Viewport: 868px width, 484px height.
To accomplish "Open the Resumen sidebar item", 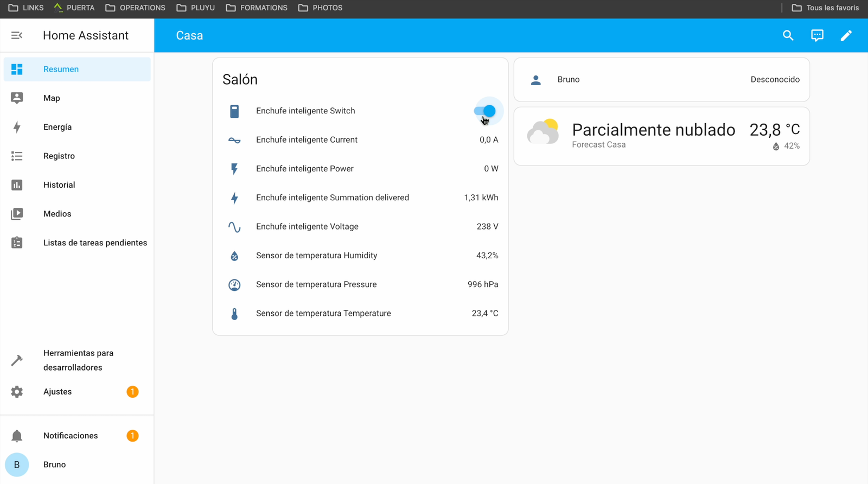I will coord(77,69).
